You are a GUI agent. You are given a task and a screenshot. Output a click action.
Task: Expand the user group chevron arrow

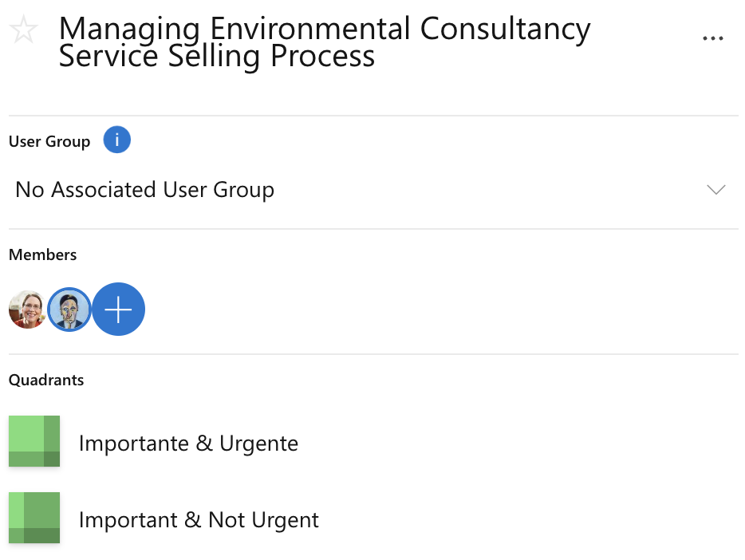pyautogui.click(x=715, y=190)
